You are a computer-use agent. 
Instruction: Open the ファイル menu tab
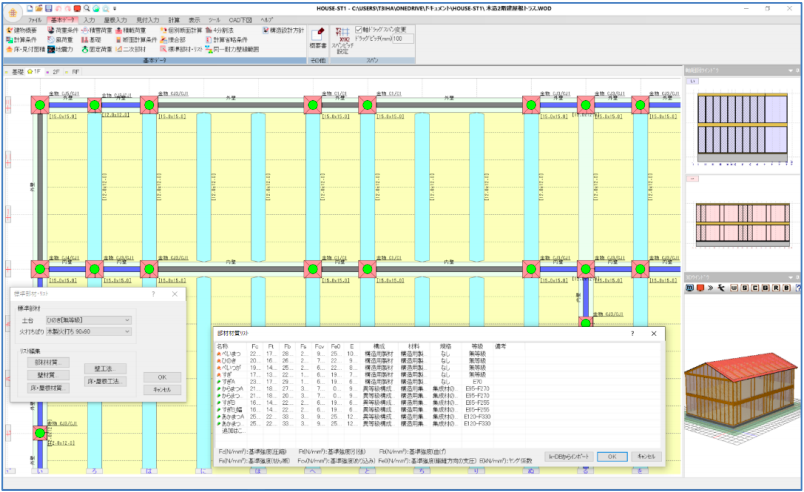[35, 20]
